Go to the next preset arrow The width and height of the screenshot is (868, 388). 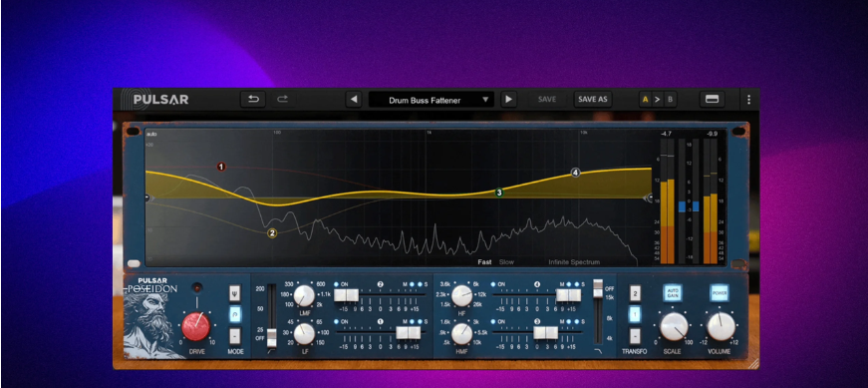[x=508, y=100]
